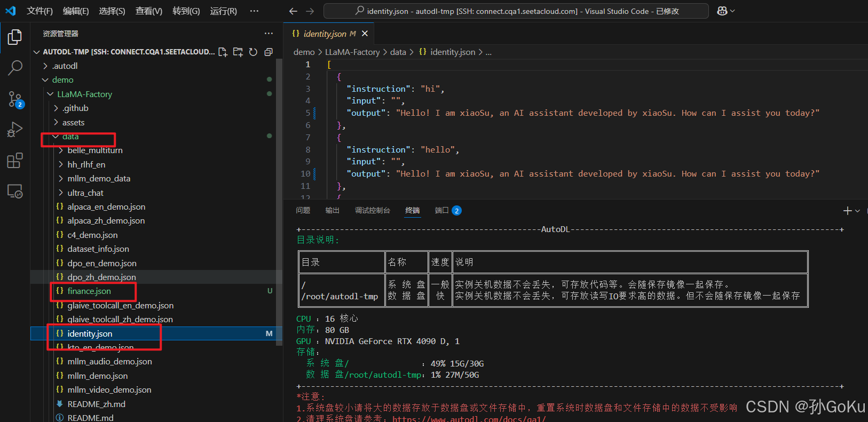Click the demo breadcrumb segment
This screenshot has width=868, height=422.
pos(304,52)
